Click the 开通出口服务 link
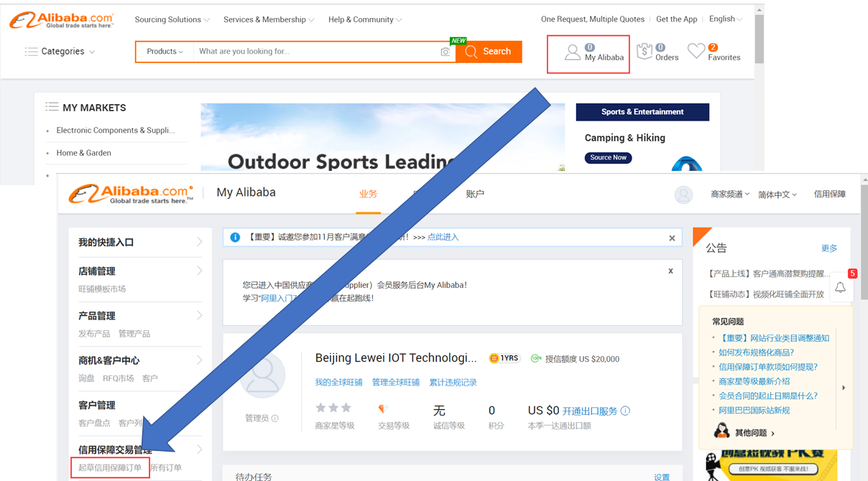 click(590, 411)
